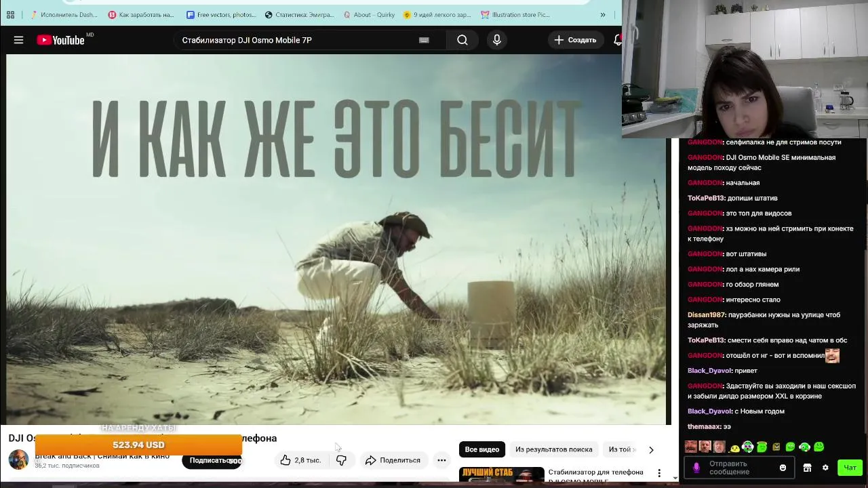Select the 'Из результатов поиска' filter chip
This screenshot has width=868, height=488.
pyautogui.click(x=553, y=449)
